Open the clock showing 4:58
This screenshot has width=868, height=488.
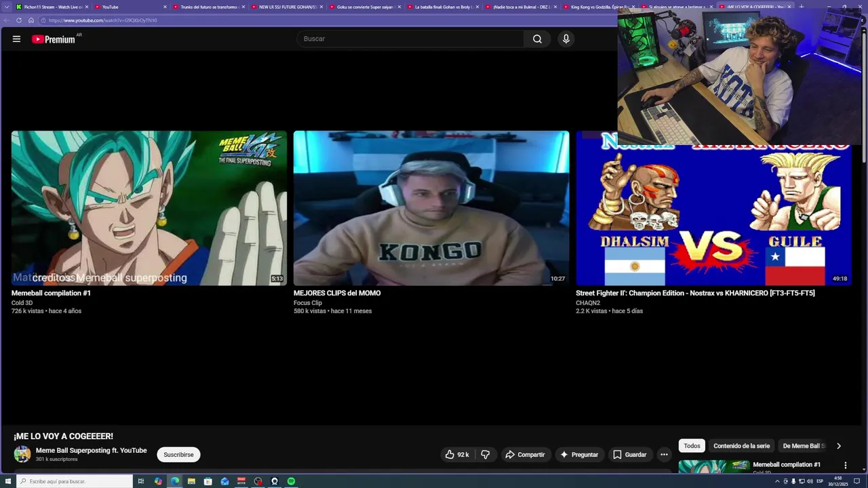[x=838, y=481]
